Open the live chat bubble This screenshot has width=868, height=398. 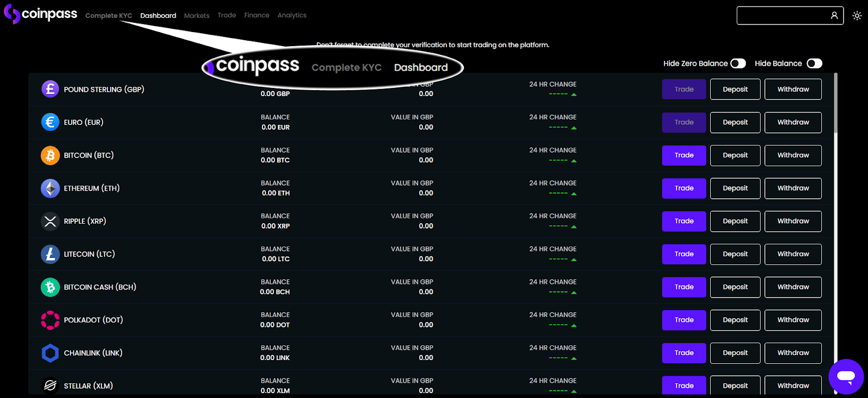click(846, 376)
